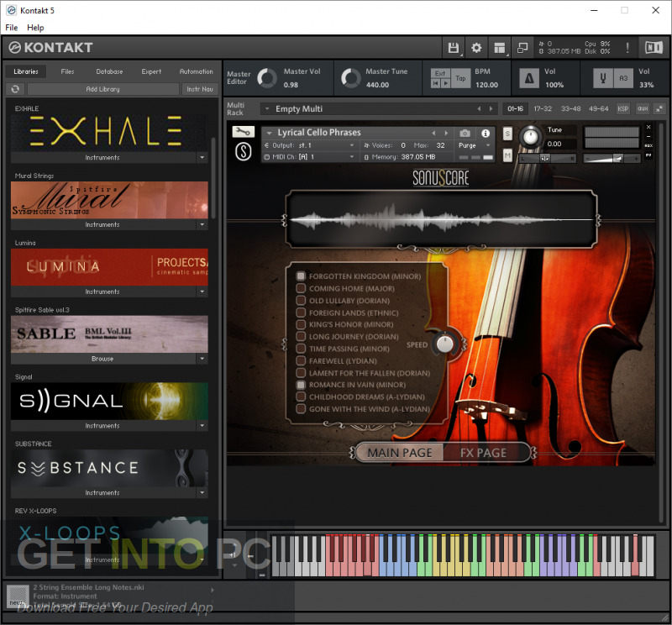Open the Purge dropdown menu
The width and height of the screenshot is (672, 625).
474,145
